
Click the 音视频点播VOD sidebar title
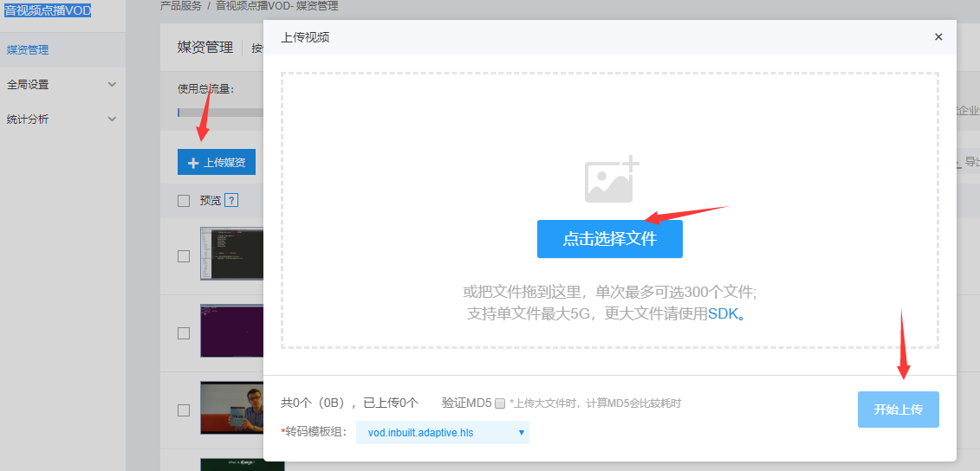point(48,10)
